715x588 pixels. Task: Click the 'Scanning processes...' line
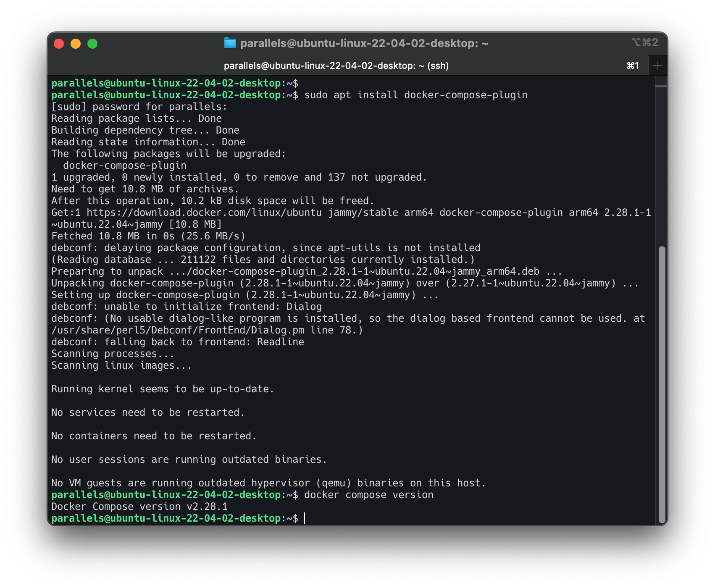click(x=113, y=354)
